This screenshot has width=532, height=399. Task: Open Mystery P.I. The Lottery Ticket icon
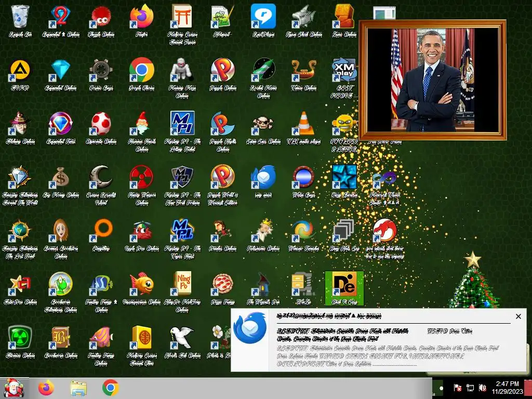(x=182, y=123)
